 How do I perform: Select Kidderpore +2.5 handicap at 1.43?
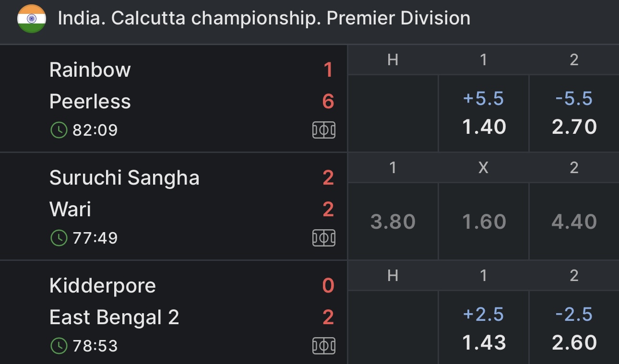[484, 329]
